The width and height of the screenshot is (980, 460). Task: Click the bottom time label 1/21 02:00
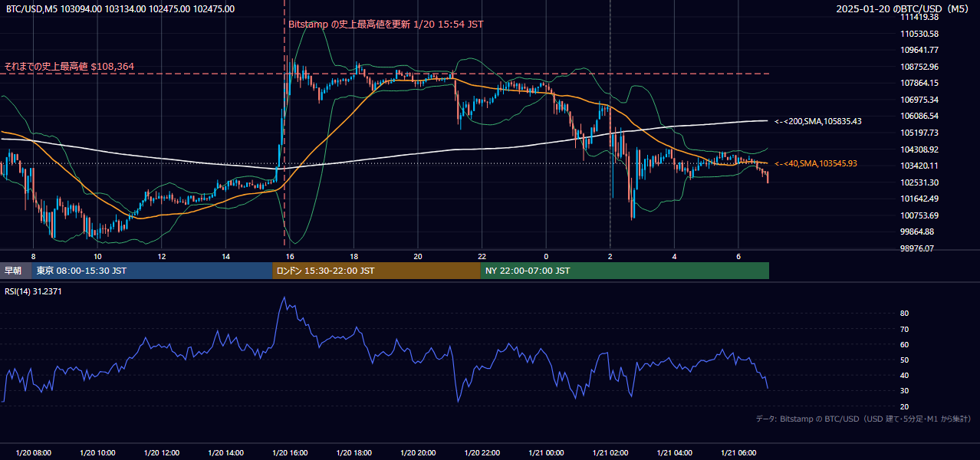click(x=610, y=453)
